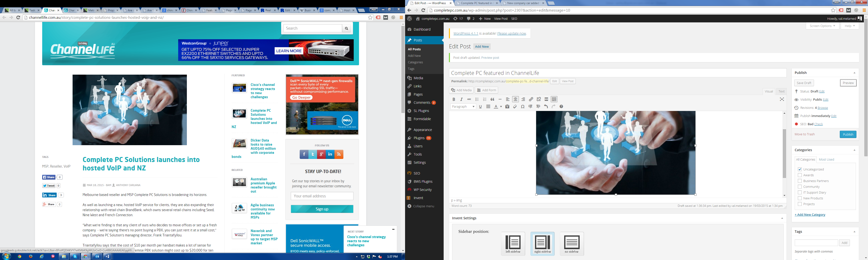868x260 pixels.
Task: Apply italic formatting in the post editor
Action: 461,99
